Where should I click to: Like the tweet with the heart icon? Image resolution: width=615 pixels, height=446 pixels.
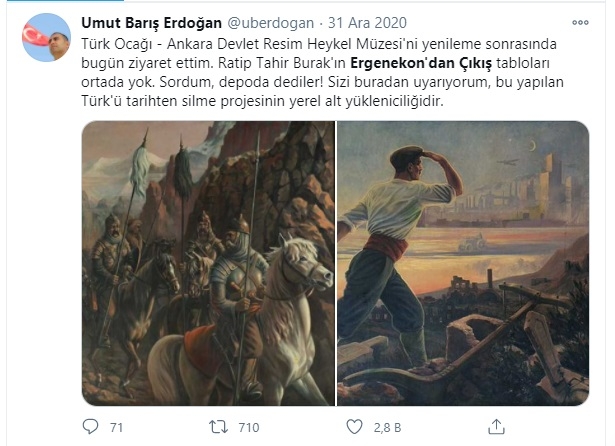(355, 427)
